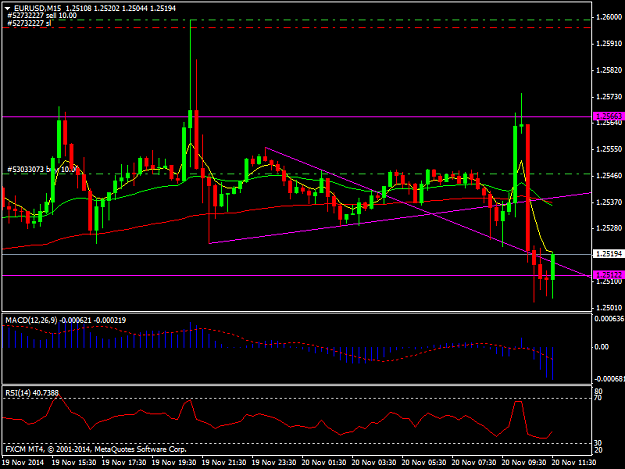Click the FXCM MT4 MetaQuotes copyright text
The image size is (625, 469).
96,449
